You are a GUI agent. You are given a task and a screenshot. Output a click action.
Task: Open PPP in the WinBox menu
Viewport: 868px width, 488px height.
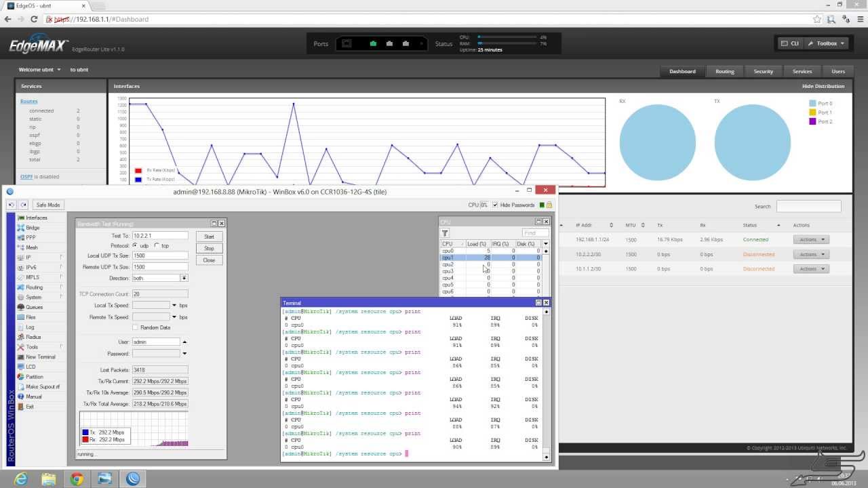point(31,238)
